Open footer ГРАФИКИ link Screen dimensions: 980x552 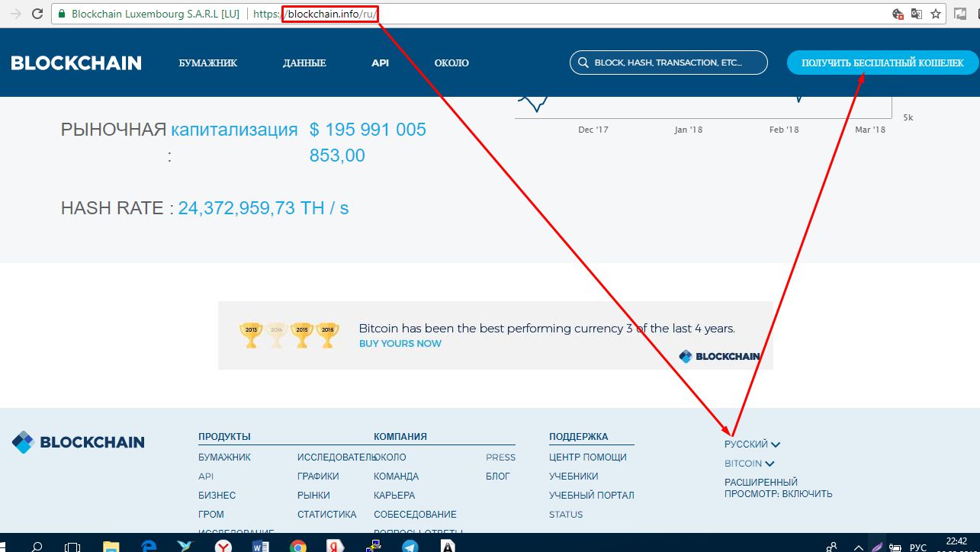[x=318, y=477]
